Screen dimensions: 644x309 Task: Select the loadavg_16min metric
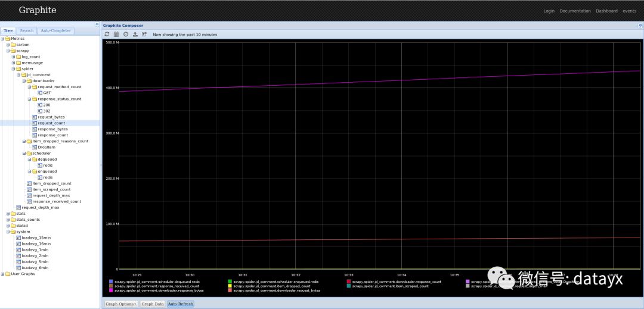pos(36,244)
